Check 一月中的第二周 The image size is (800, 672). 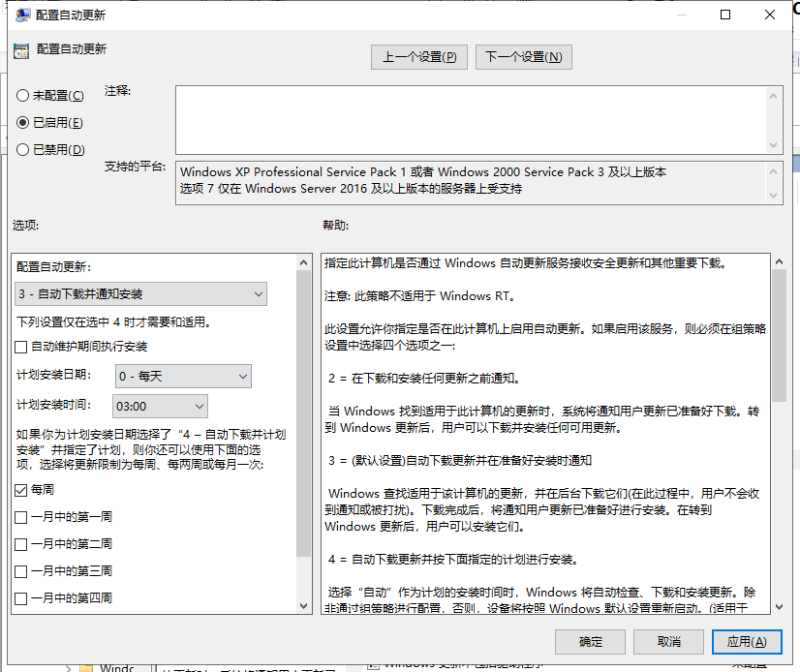pos(19,545)
